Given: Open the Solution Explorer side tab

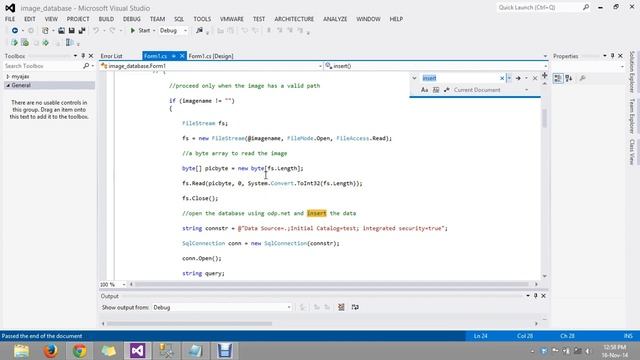Looking at the screenshot, I should (632, 72).
